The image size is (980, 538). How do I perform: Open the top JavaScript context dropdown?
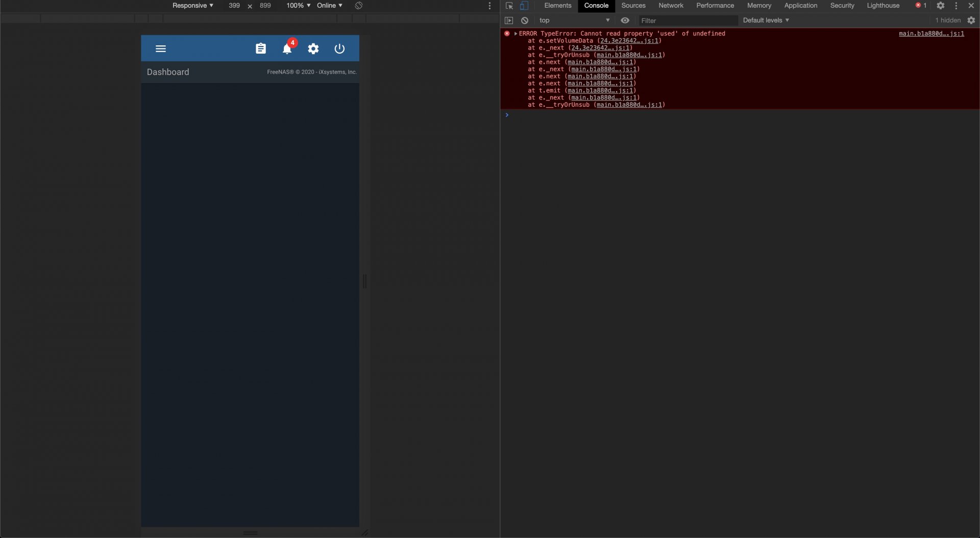pos(575,20)
